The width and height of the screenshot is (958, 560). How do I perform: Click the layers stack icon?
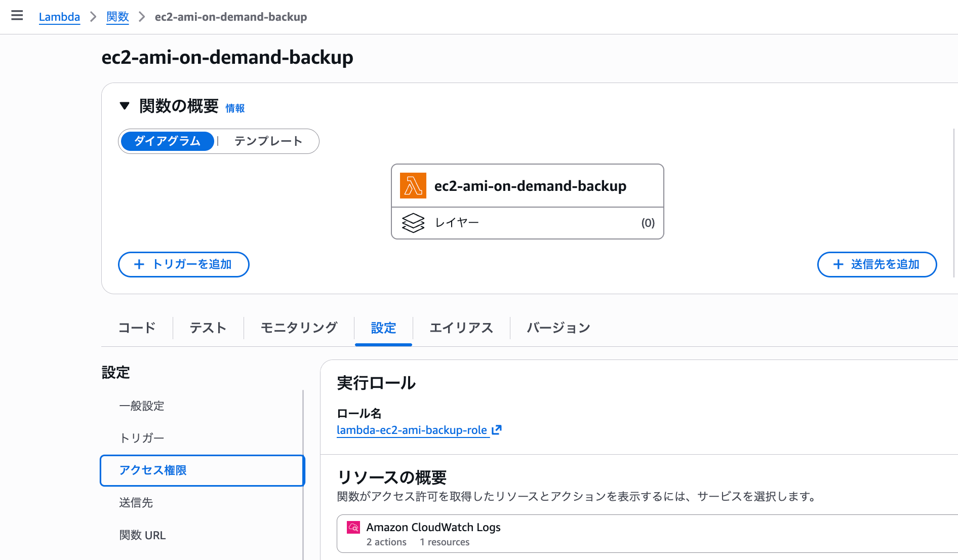tap(413, 223)
